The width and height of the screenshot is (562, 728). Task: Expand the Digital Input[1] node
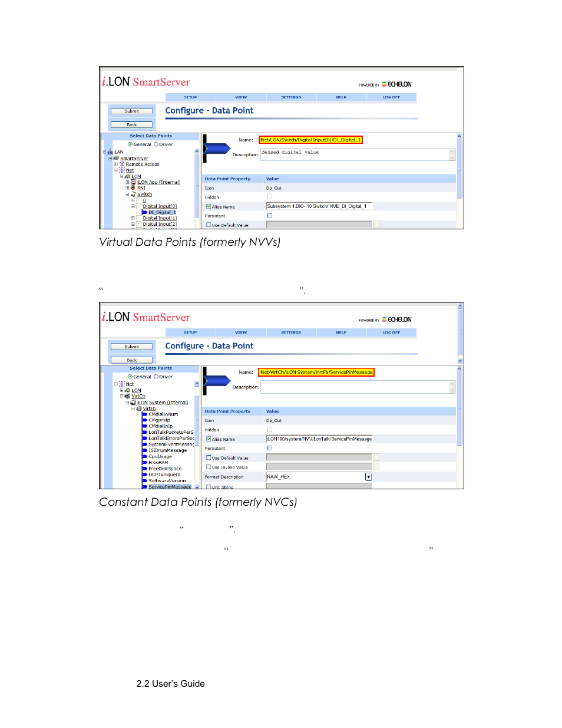coord(133,218)
